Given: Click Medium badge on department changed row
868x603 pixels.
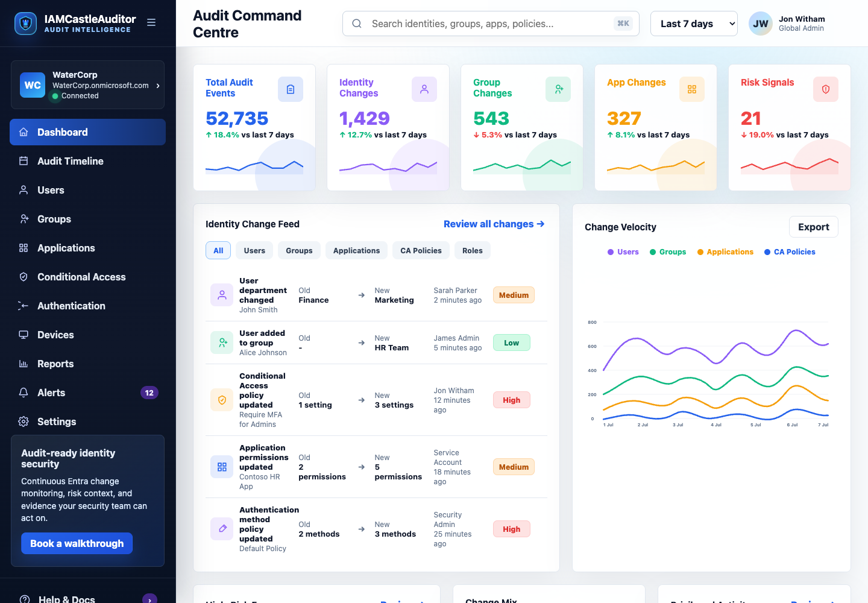Looking at the screenshot, I should [514, 295].
